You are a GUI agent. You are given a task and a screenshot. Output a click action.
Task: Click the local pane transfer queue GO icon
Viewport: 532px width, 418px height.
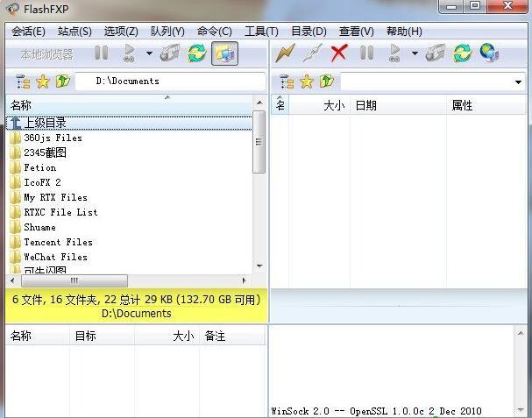pyautogui.click(x=129, y=53)
